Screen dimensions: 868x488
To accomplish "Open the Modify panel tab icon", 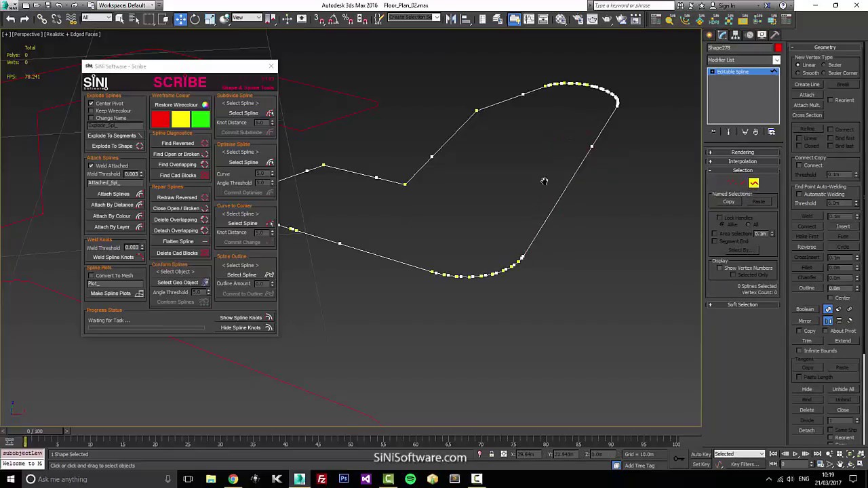I will click(723, 35).
